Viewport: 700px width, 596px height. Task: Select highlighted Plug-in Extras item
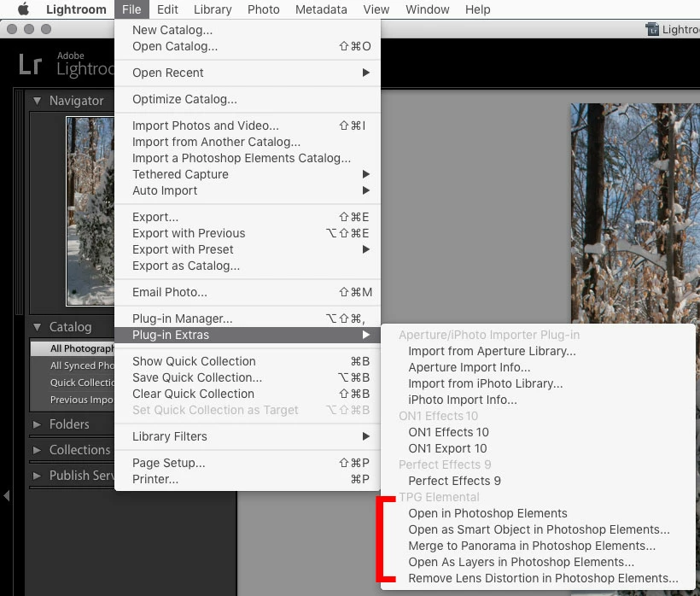click(248, 335)
